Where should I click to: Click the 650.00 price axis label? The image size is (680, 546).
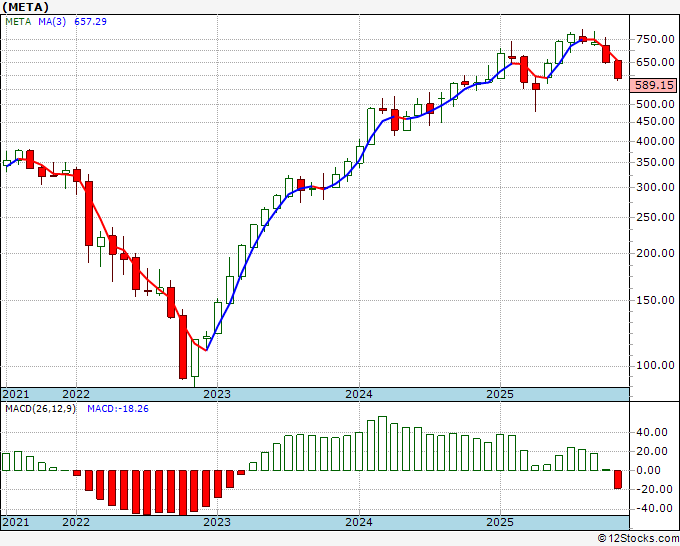655,62
